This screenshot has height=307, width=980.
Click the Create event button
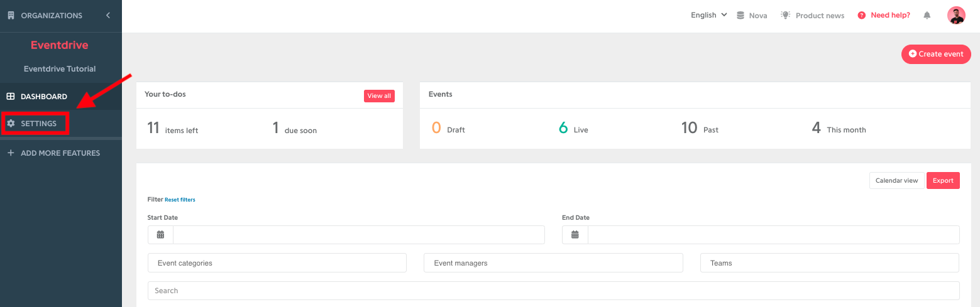[936, 54]
